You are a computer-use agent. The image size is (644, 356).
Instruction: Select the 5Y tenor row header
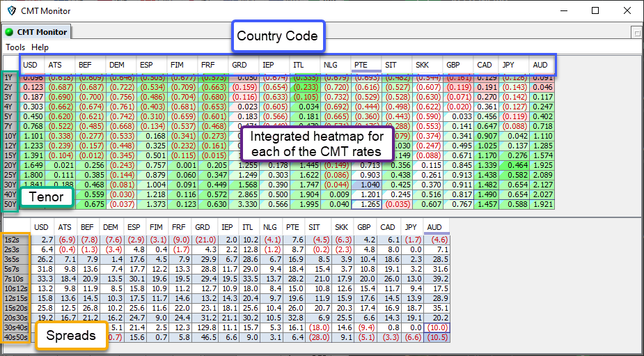(10, 116)
